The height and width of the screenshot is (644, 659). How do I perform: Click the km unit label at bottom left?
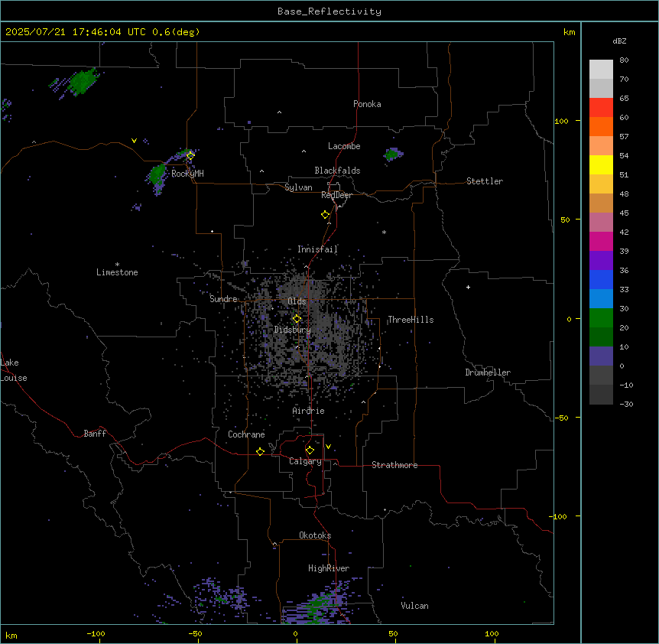[11, 635]
